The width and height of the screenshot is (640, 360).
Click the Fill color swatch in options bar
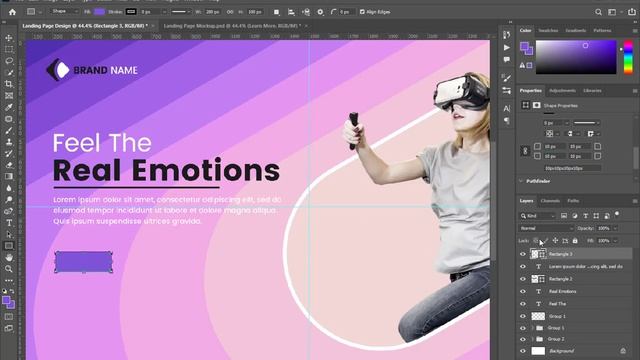pyautogui.click(x=99, y=12)
